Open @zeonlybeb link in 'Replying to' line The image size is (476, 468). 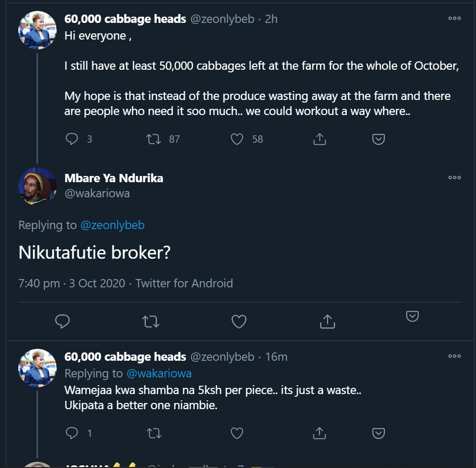[112, 225]
